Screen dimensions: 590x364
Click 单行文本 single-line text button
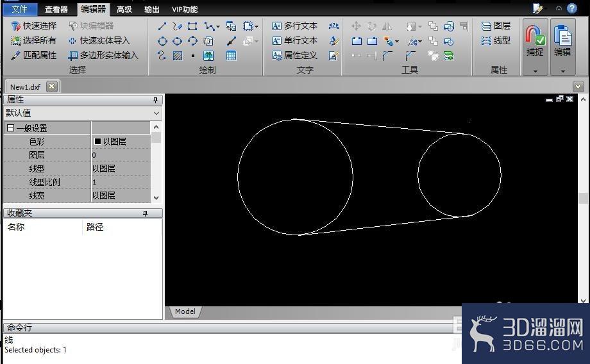point(294,40)
